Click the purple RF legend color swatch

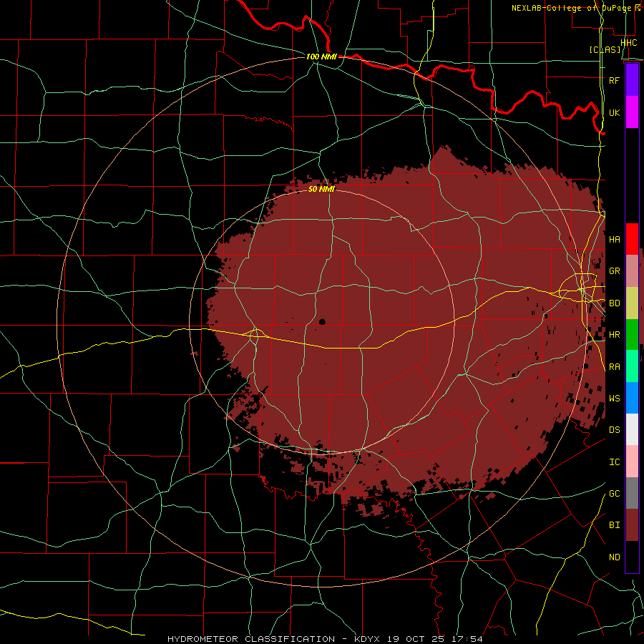pos(632,80)
